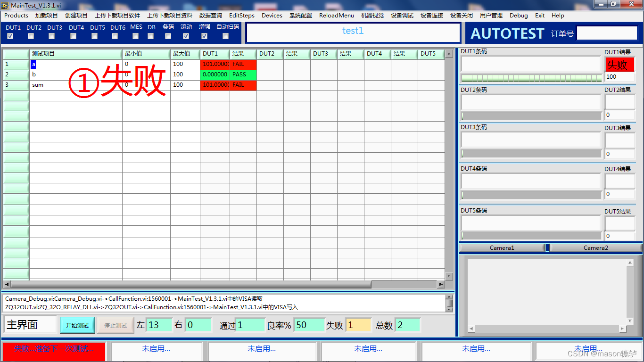
Task: Switch to the Camera1 tab
Action: (x=502, y=247)
